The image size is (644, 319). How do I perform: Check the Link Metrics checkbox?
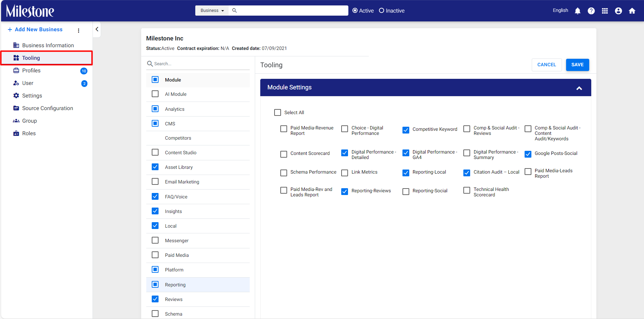pos(345,173)
